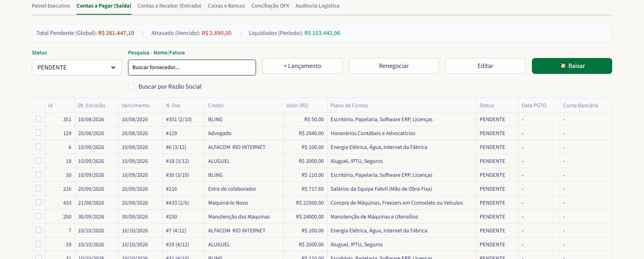Tick checkbox for row id 351

click(x=39, y=119)
